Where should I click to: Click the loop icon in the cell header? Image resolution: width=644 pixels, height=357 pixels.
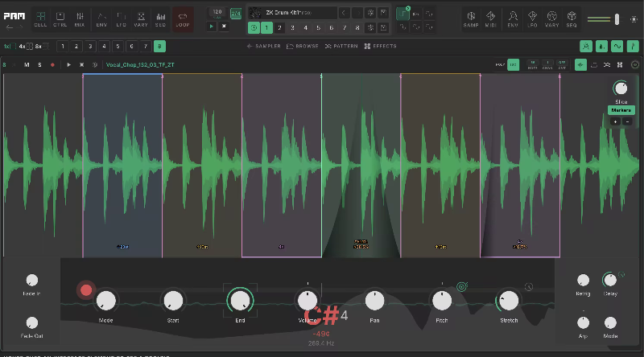[594, 65]
